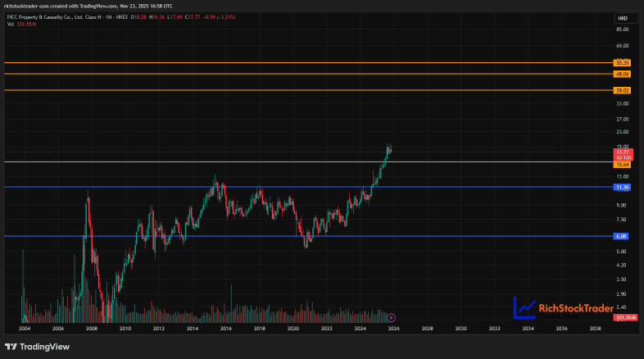Screen dimensions: 644x359
Task: Click the 39.02 orange price label
Action: point(622,90)
